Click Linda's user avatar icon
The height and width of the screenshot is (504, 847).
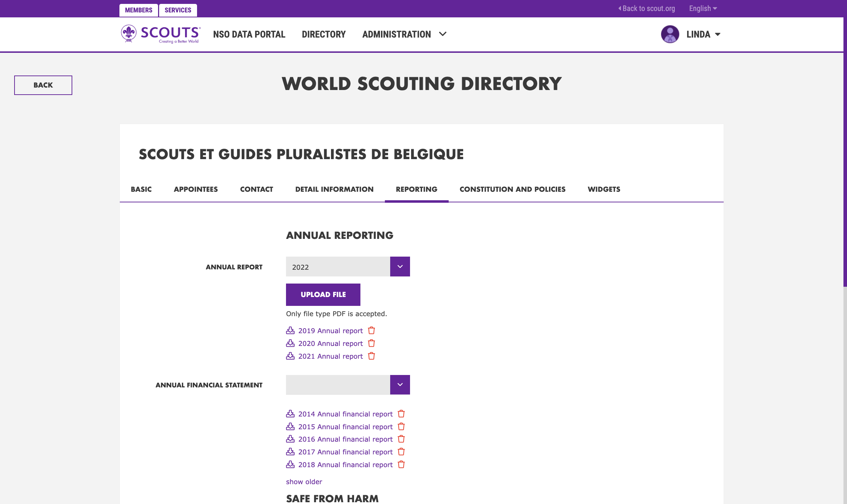pos(670,34)
